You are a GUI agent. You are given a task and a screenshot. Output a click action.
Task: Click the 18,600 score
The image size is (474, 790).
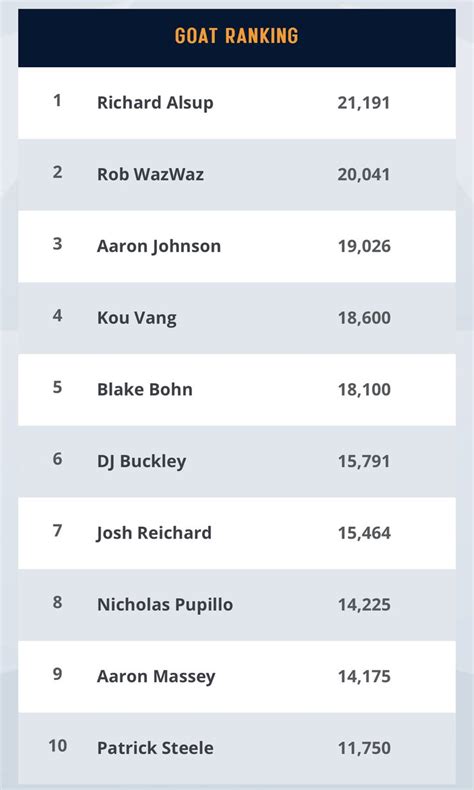tap(364, 318)
